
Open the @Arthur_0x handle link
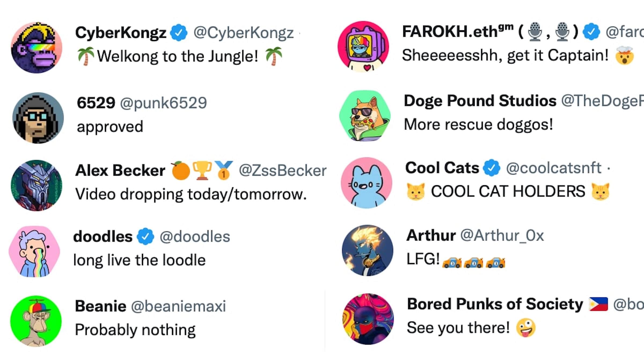(x=502, y=235)
